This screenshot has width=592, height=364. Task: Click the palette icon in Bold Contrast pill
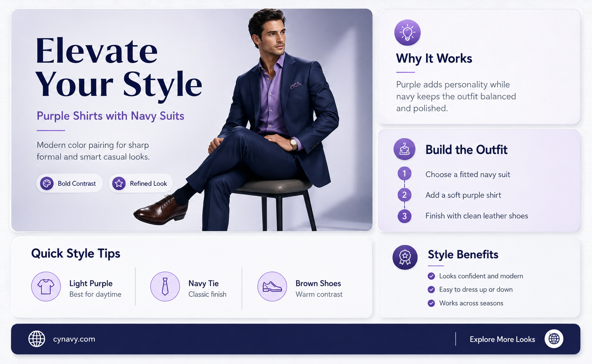pyautogui.click(x=47, y=183)
